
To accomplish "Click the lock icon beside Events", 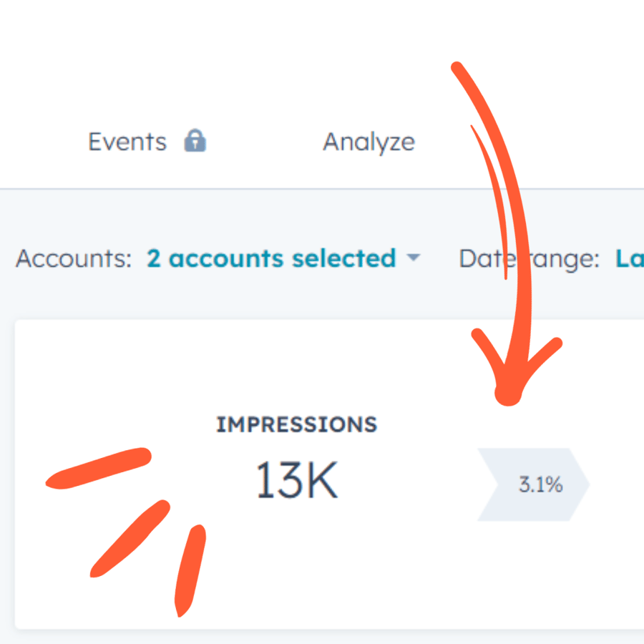I will pos(195,140).
